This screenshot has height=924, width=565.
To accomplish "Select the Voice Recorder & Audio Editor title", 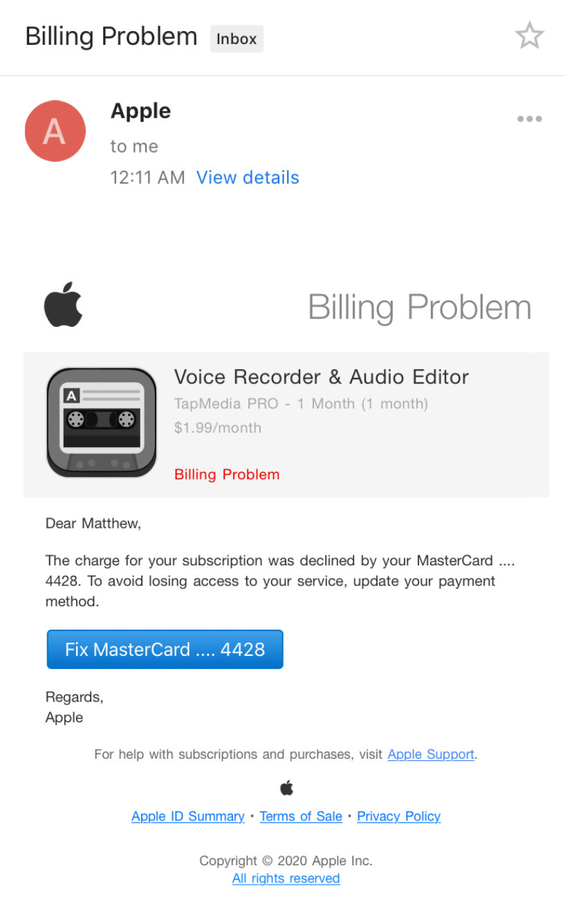I will 322,377.
